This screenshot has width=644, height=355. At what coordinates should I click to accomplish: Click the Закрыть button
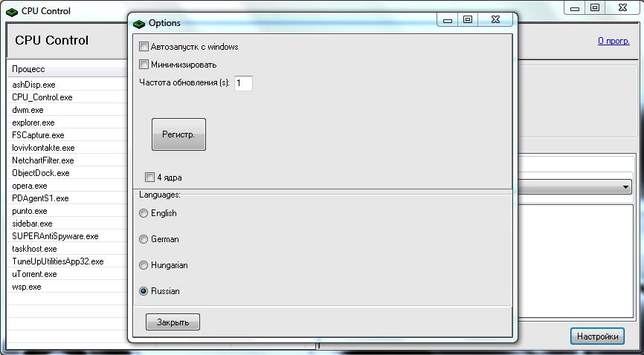[x=173, y=322]
